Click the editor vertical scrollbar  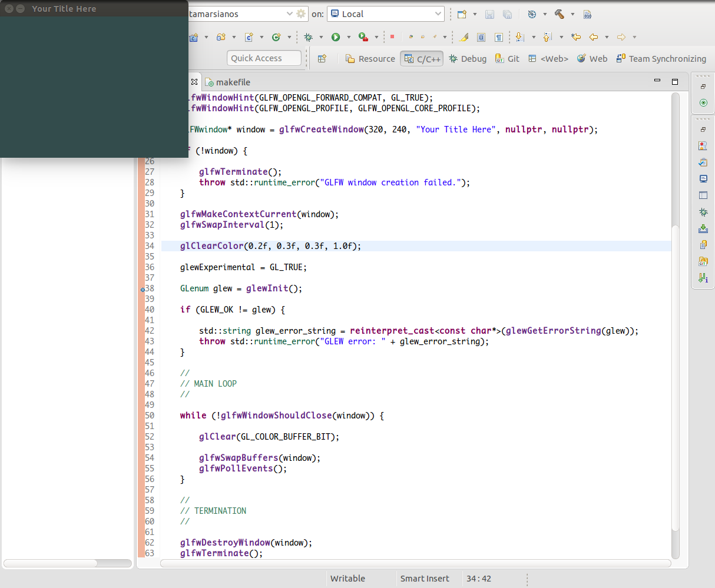click(x=676, y=326)
